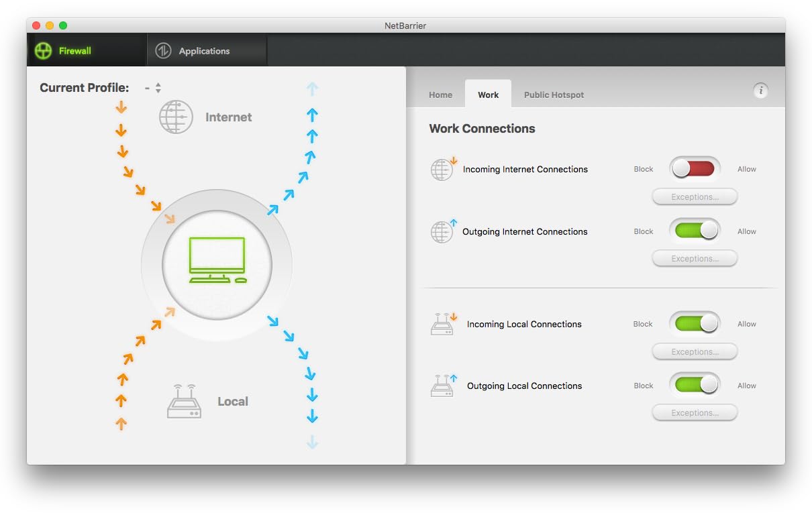Screen dimensions: 812x515
Task: Open Exceptions for Incoming Local Connections
Action: tap(695, 351)
